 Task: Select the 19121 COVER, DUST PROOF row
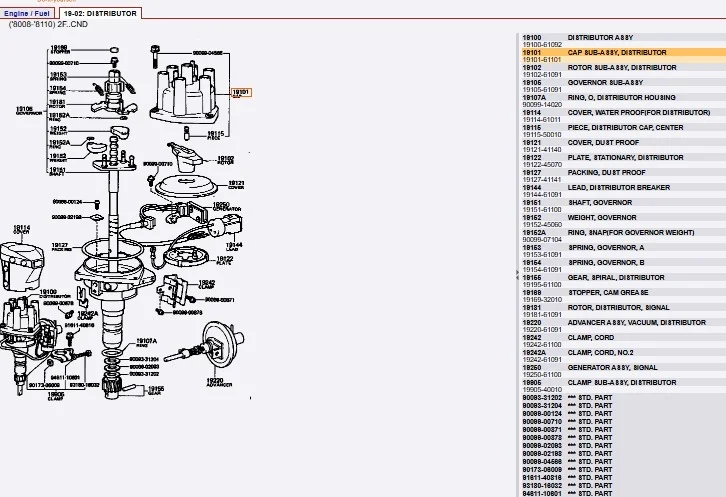point(623,146)
